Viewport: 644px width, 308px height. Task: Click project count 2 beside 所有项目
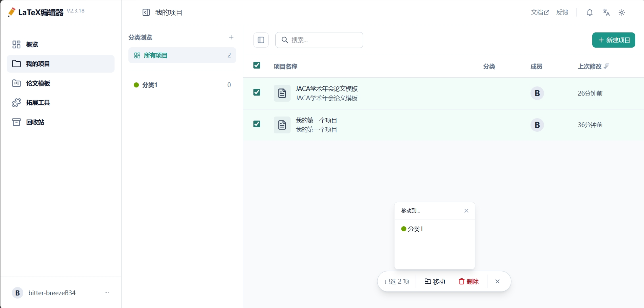pos(229,55)
